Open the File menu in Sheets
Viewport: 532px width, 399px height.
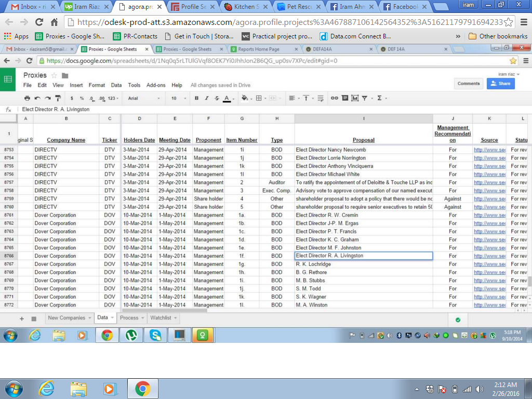(x=27, y=85)
